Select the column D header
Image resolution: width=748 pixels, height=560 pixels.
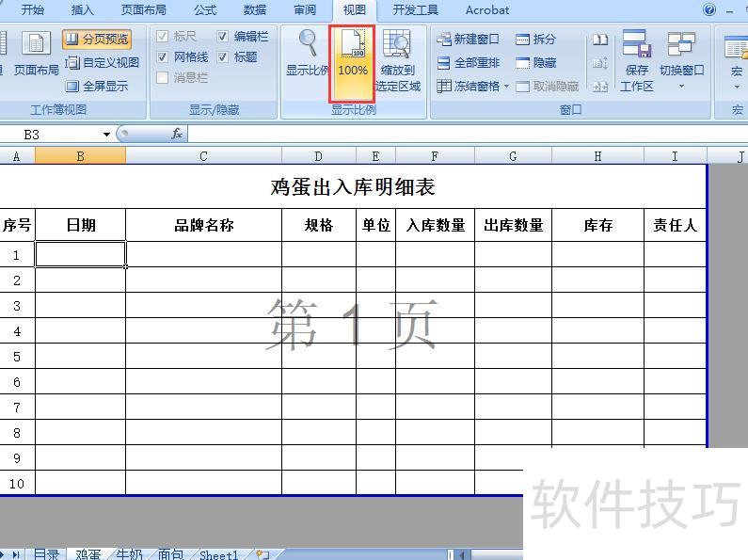[319, 156]
